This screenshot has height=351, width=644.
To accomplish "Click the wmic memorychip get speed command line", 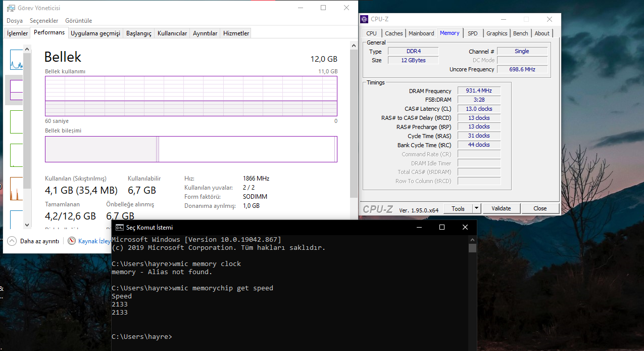I will [x=192, y=288].
